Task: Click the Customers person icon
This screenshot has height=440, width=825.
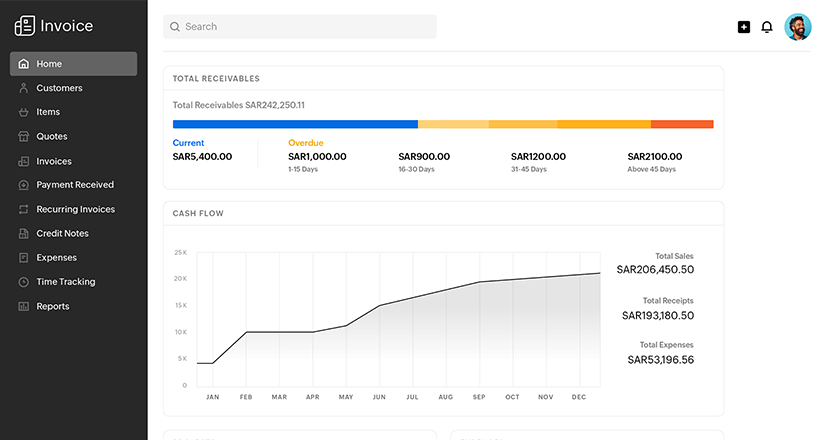Action: tap(24, 88)
